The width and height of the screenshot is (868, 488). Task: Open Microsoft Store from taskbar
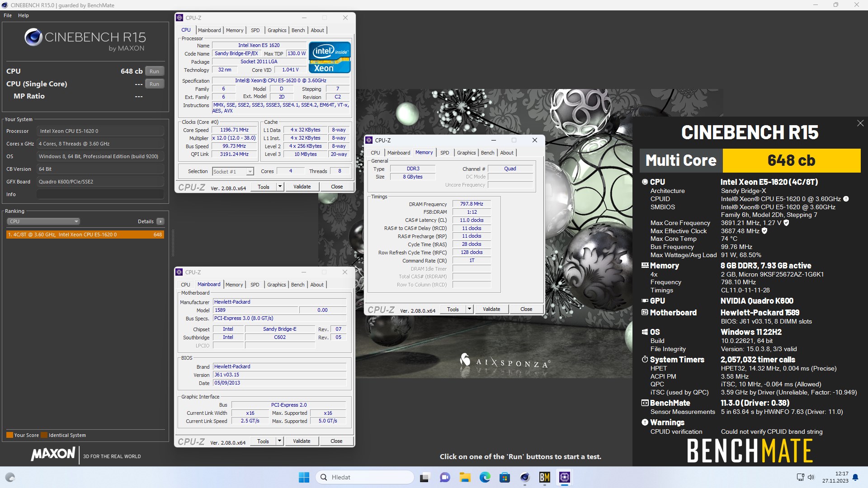coord(505,478)
